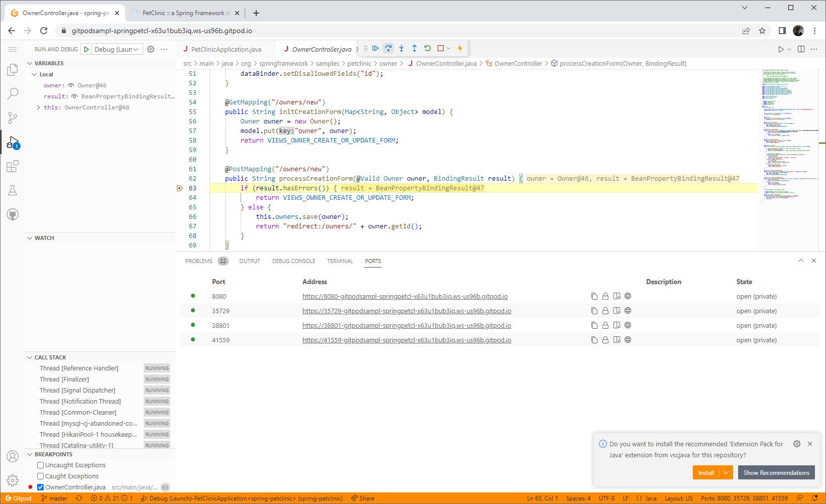The image size is (826, 504).
Task: Open run dropdown arrow at editor top right
Action: (789, 49)
